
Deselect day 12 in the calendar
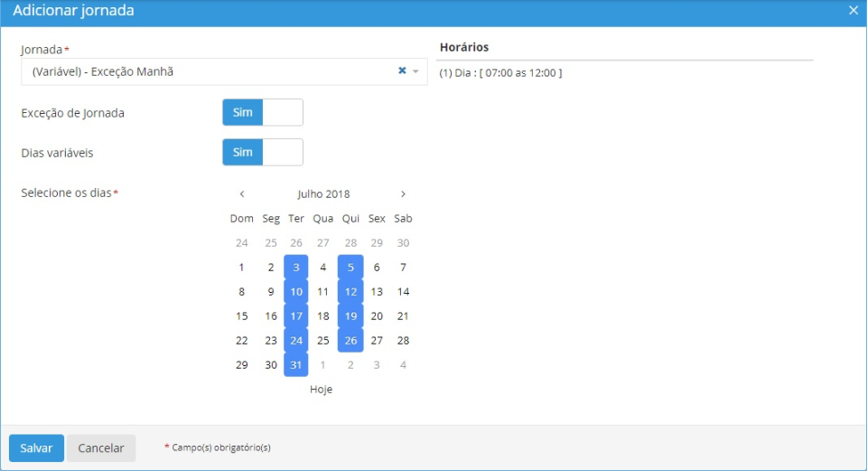click(x=350, y=292)
